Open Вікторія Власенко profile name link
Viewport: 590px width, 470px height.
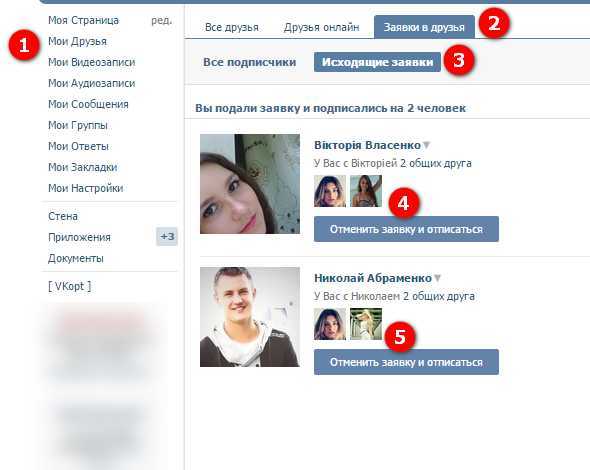(x=367, y=145)
